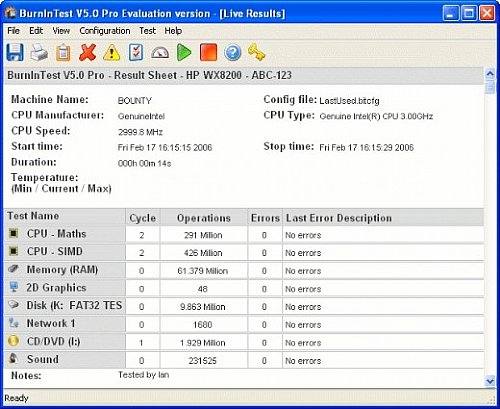Screen dimensions: 500x409
Task: Open the Edit menu
Action: coord(36,31)
